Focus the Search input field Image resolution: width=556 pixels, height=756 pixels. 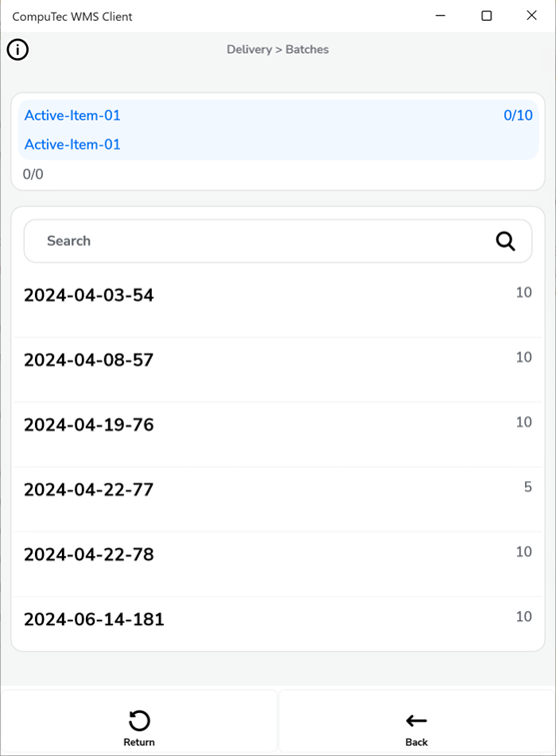[x=278, y=241]
